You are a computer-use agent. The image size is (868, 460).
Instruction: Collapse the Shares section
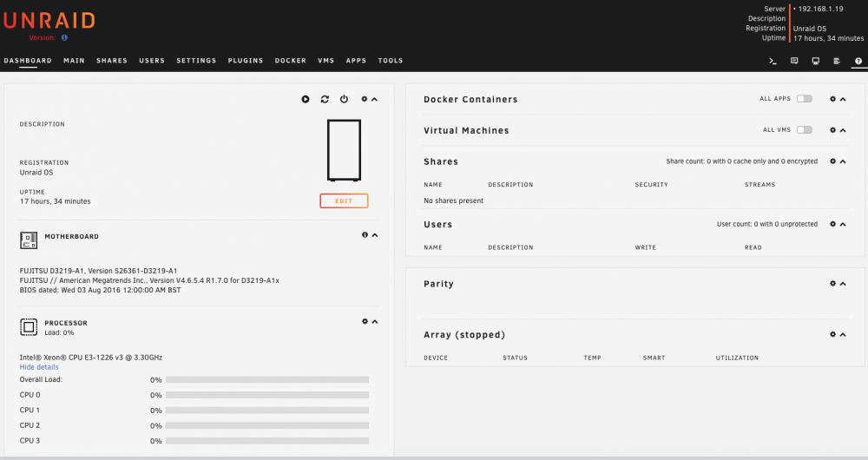pyautogui.click(x=843, y=161)
